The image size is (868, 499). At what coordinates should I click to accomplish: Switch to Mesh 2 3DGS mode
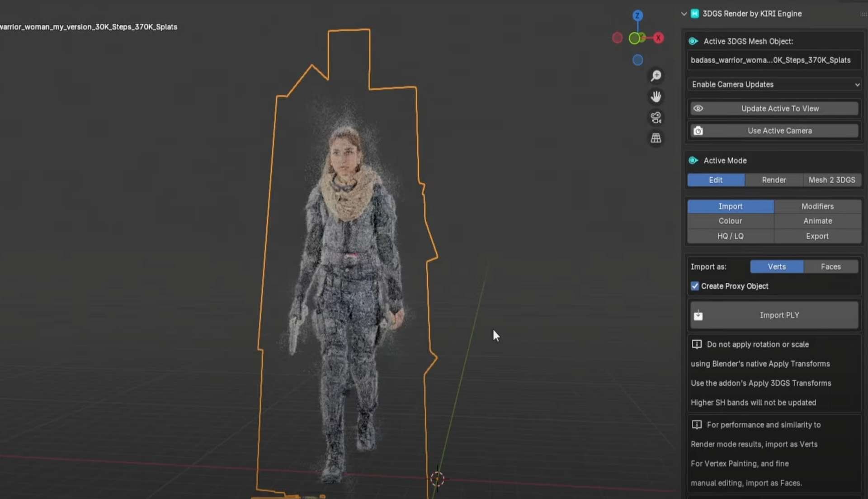point(831,180)
